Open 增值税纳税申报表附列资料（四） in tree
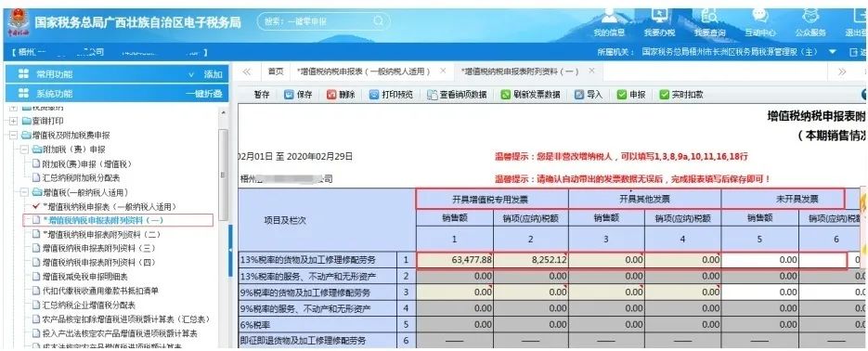The image size is (868, 351). 99,263
